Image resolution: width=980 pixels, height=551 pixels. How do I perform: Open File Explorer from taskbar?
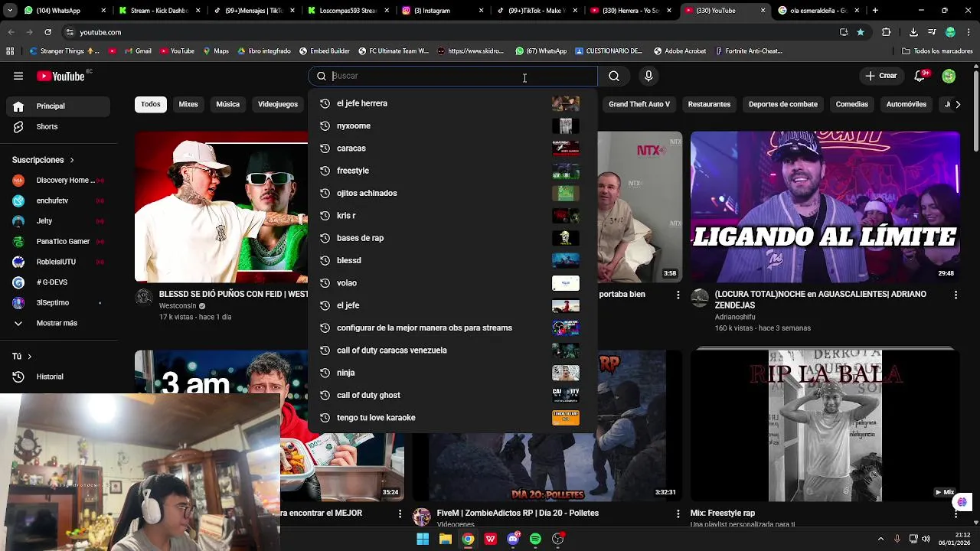(x=445, y=539)
